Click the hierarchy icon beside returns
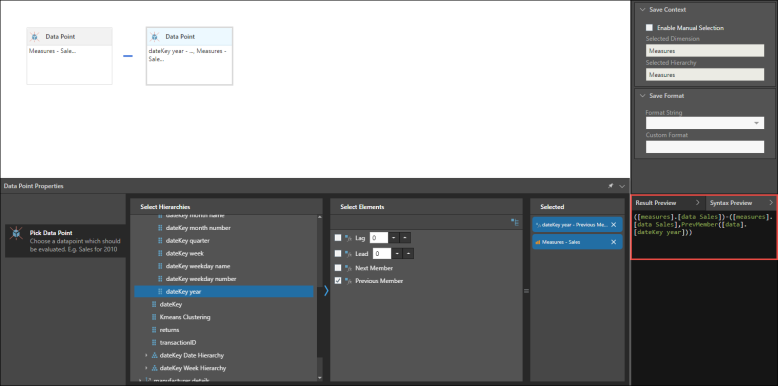Image resolution: width=778 pixels, height=386 pixels. click(x=154, y=330)
